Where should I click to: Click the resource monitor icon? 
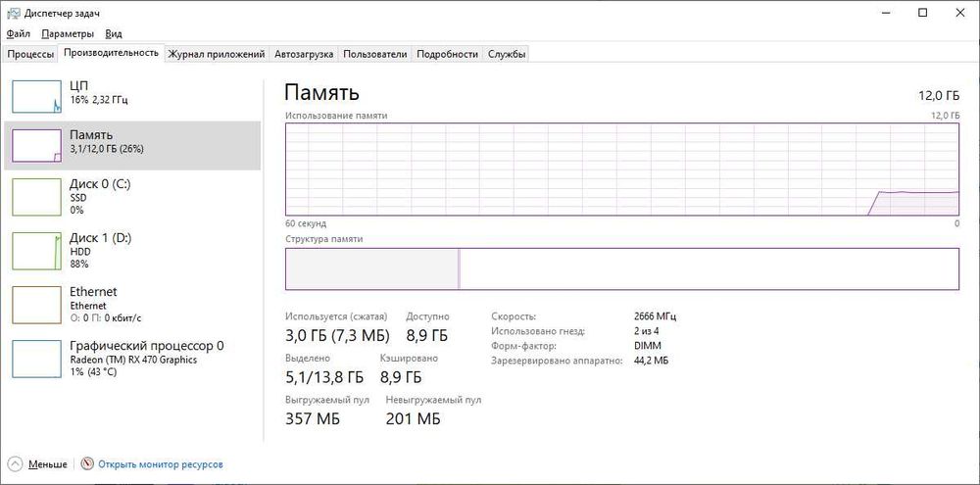click(x=87, y=464)
